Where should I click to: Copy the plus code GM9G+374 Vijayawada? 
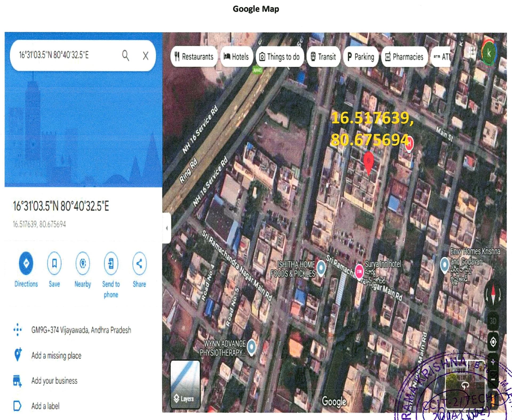tap(81, 330)
